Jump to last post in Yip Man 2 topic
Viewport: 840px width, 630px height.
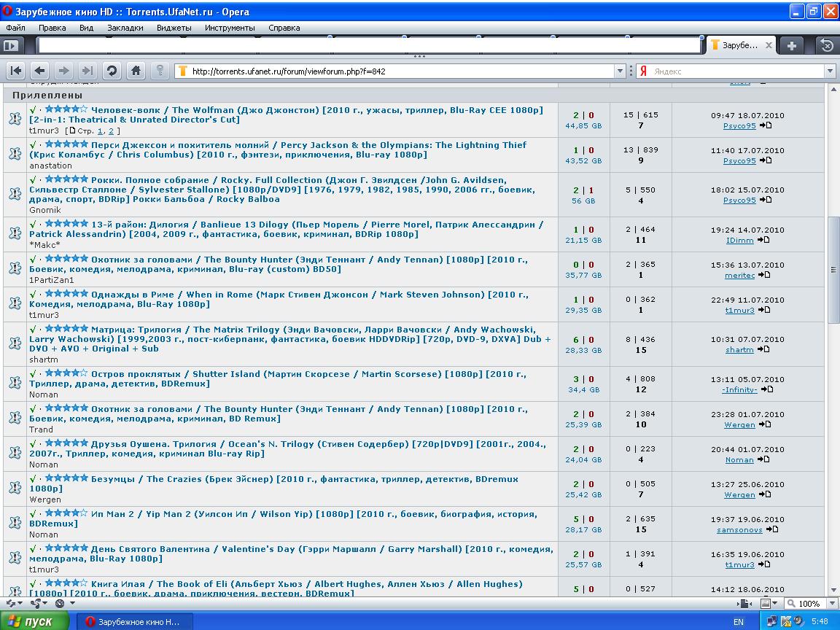772,529
